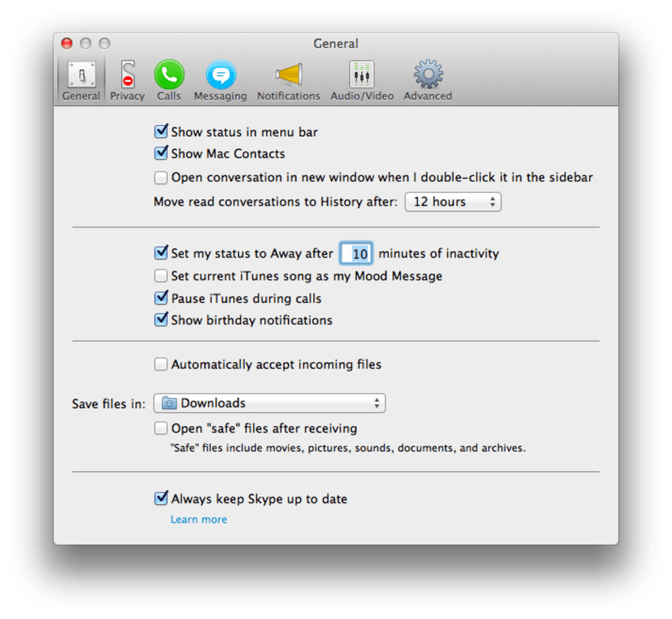Open the Privacy preferences icon
Viewport: 672px width, 619px height.
click(x=127, y=74)
